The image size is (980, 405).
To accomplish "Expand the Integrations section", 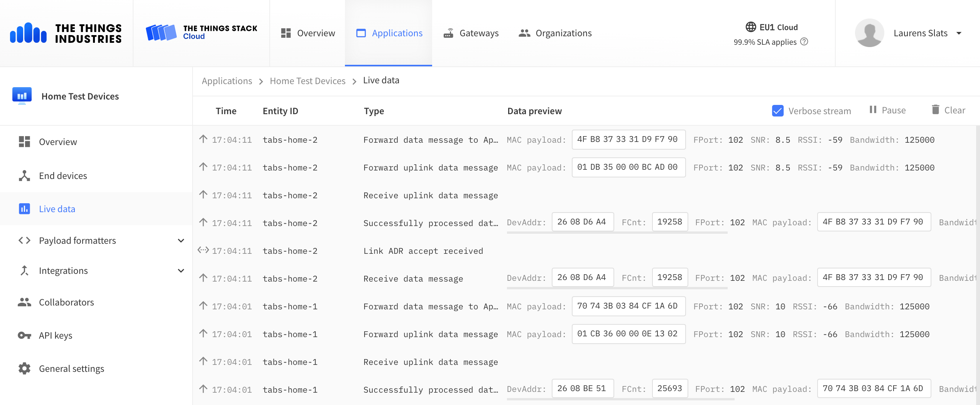I will coord(181,271).
